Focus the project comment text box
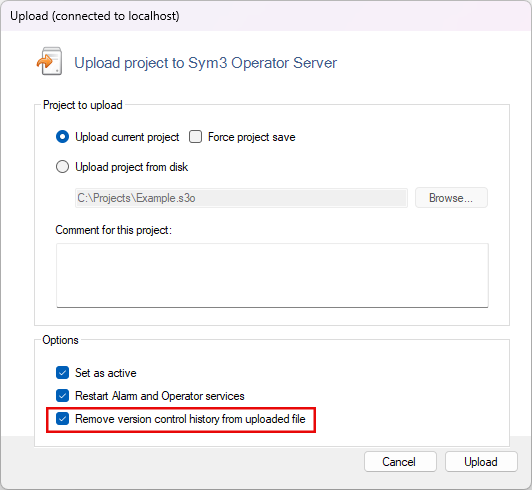Image resolution: width=532 pixels, height=490 pixels. pos(272,275)
